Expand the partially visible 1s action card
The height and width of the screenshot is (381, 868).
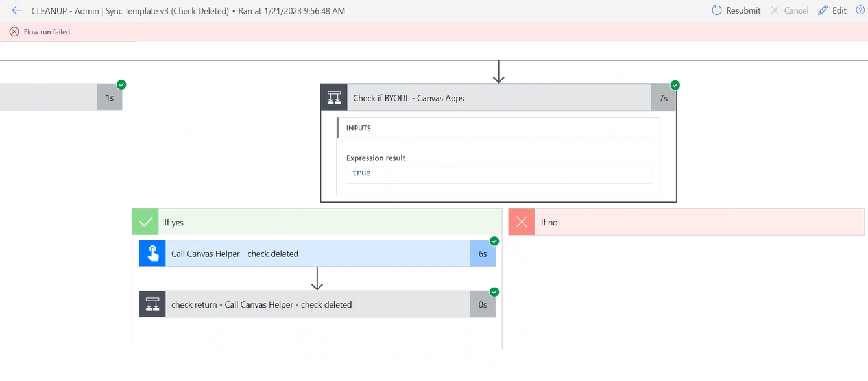point(61,97)
